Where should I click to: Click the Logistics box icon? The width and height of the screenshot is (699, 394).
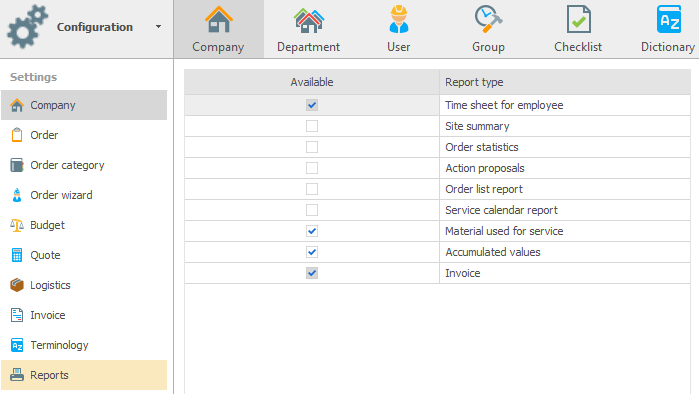[x=17, y=285]
